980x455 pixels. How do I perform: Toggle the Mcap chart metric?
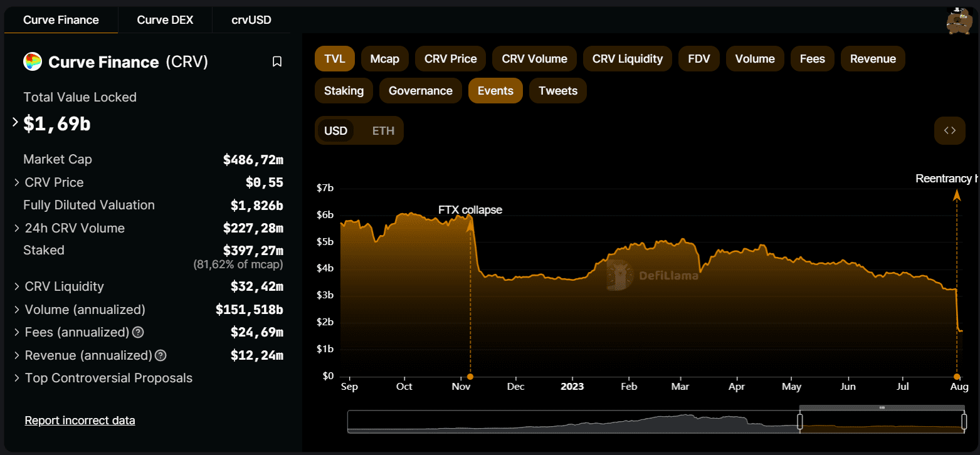(x=385, y=59)
